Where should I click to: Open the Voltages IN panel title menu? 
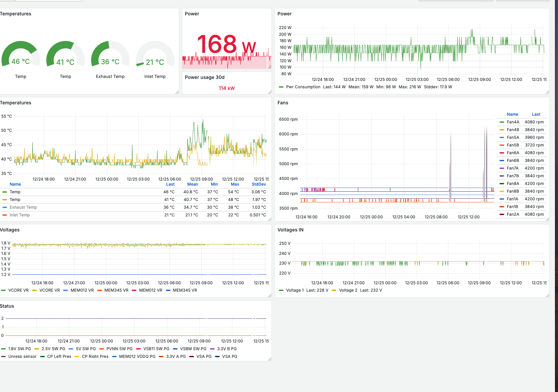click(x=291, y=230)
